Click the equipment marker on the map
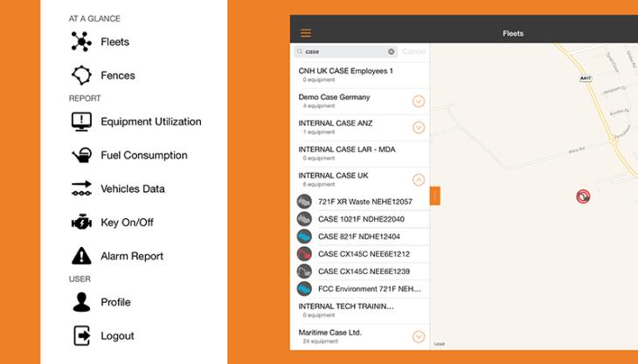This screenshot has width=638, height=364. [583, 196]
